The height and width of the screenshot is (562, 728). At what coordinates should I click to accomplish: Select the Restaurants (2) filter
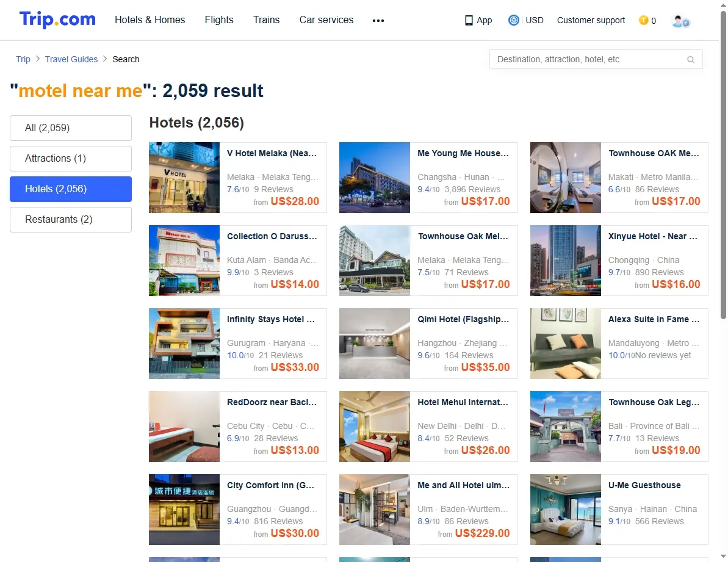click(x=71, y=220)
